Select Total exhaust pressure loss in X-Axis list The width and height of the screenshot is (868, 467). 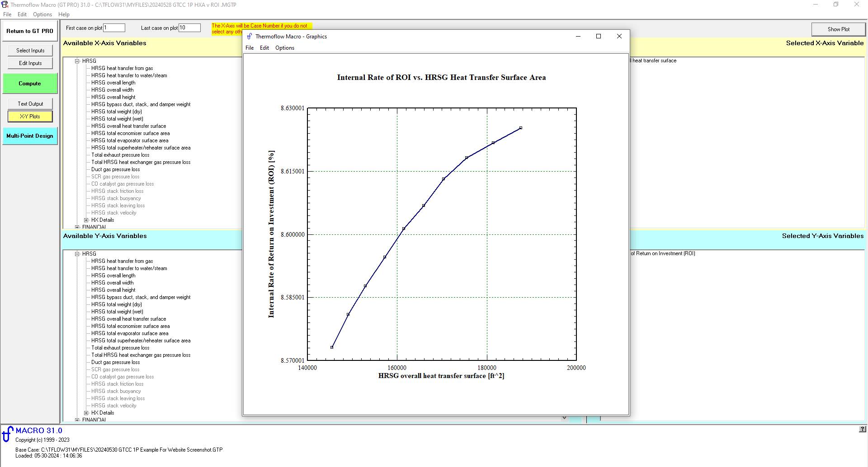click(120, 155)
